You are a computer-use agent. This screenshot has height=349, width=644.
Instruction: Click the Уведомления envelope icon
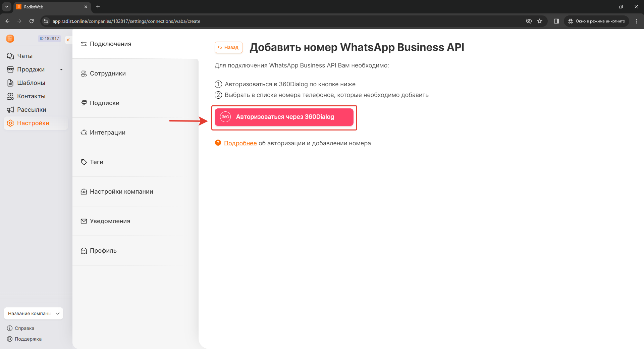pyautogui.click(x=84, y=221)
